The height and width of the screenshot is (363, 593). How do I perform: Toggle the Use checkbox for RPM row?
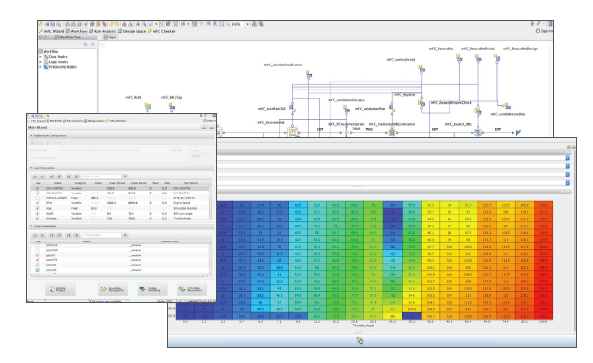(37, 203)
